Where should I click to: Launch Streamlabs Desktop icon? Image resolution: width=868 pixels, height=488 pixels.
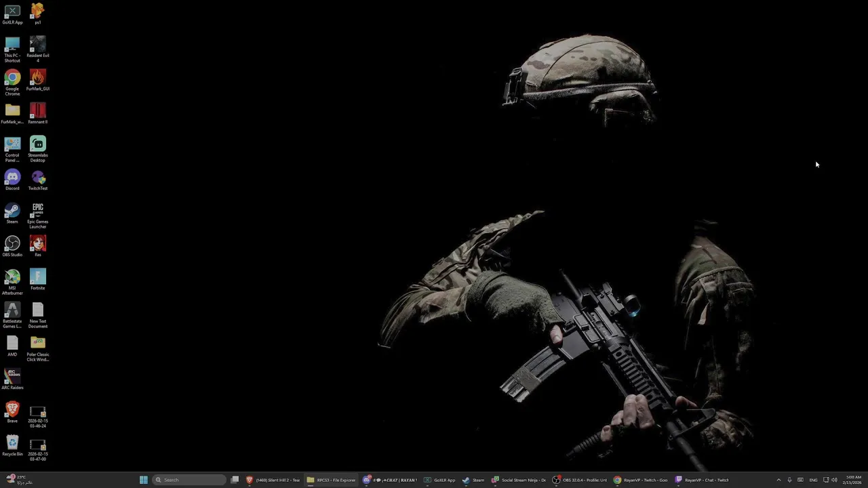[x=38, y=150]
